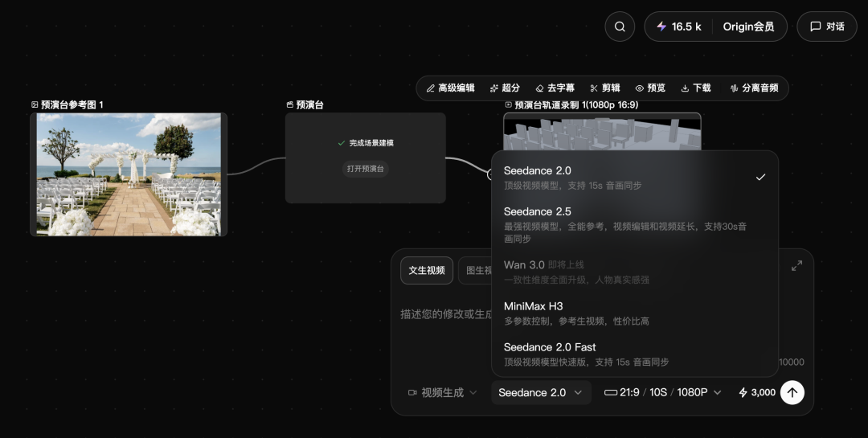Select the 去字幕 remove subtitles tool
Screen dimensions: 868x438
tap(555, 88)
